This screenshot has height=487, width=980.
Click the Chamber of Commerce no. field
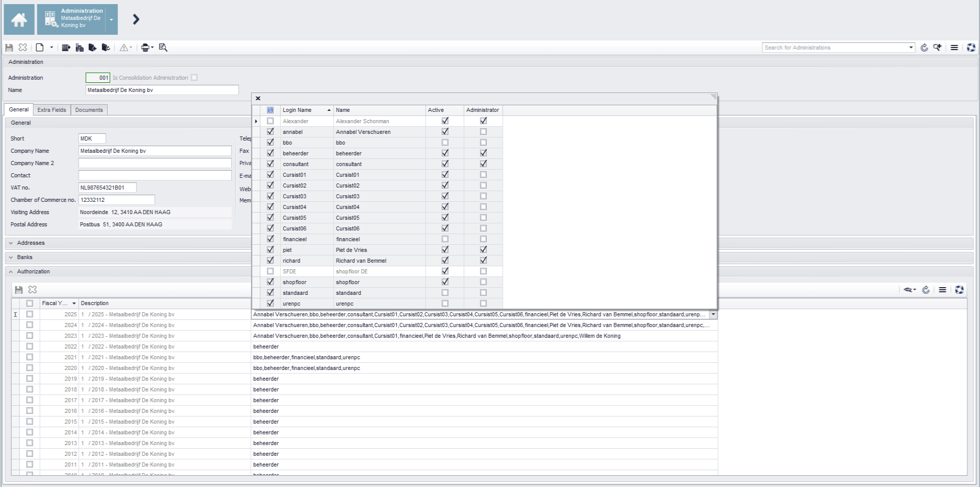[116, 200]
